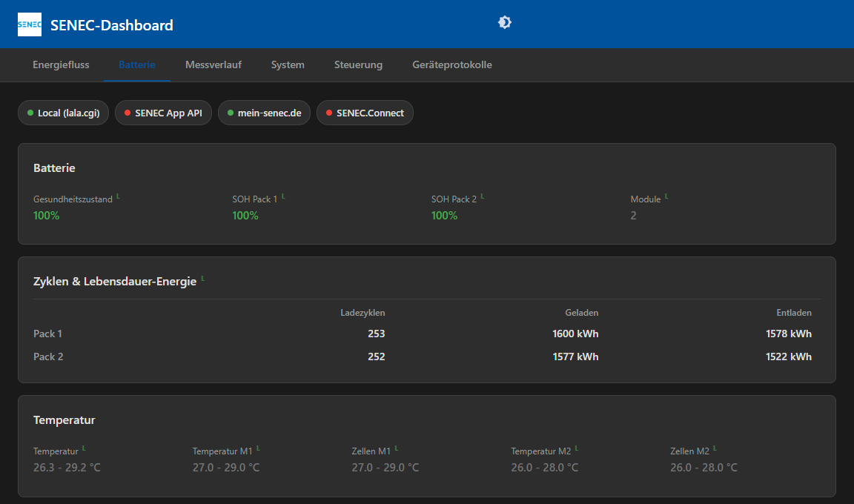Click the 1600 kWh charged value
This screenshot has width=854, height=504.
pyautogui.click(x=575, y=334)
